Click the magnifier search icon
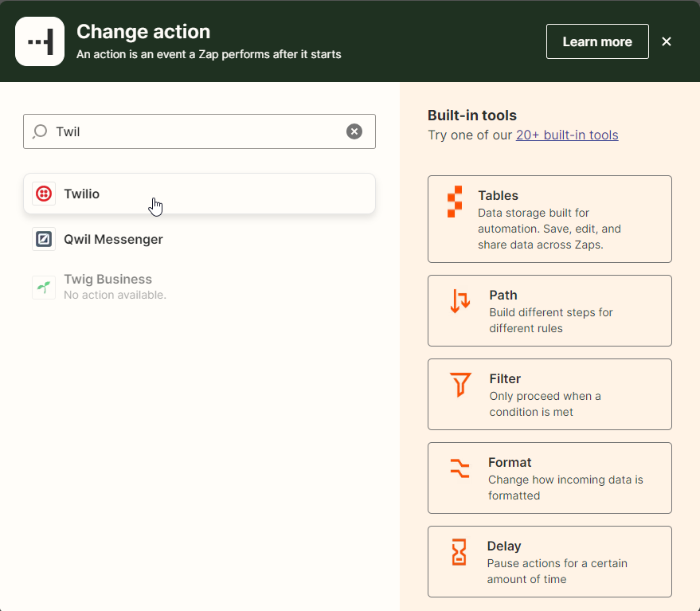 pos(40,131)
